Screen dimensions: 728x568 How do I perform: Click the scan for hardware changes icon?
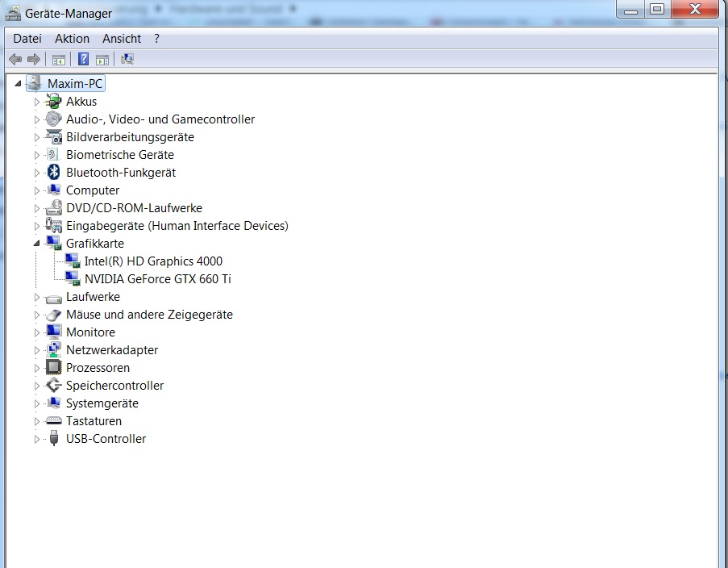[127, 59]
